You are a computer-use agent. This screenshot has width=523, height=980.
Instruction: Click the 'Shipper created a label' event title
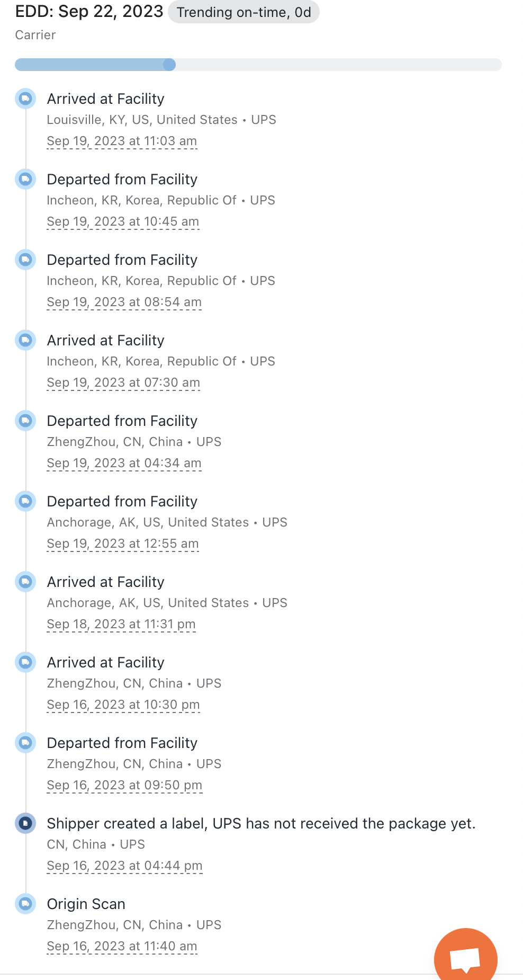[x=261, y=823]
